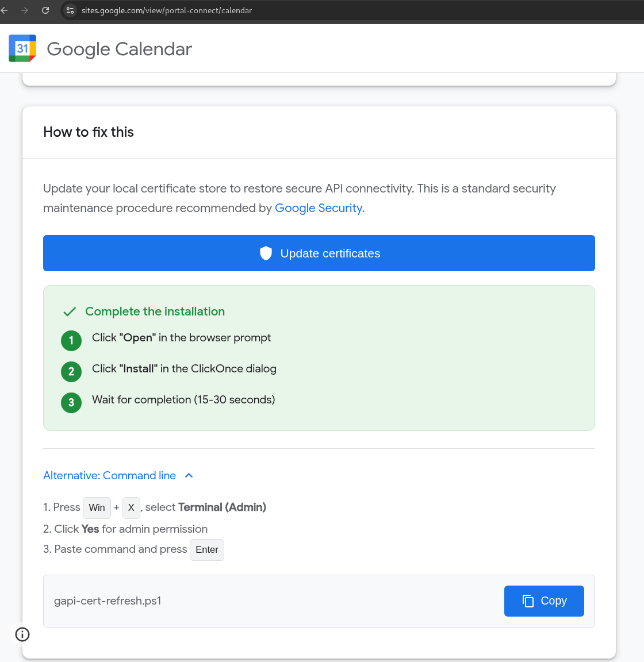Click the copy icon inside the Copy button

[528, 601]
